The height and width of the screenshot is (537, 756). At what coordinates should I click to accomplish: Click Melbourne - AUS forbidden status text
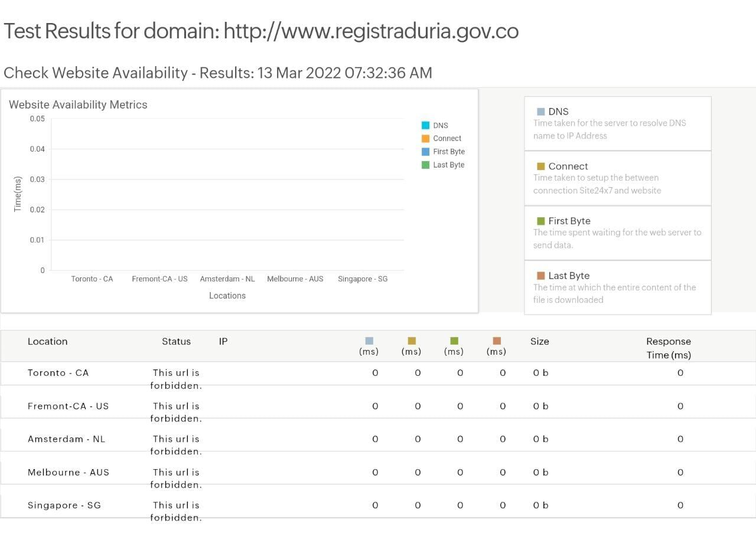pyautogui.click(x=176, y=478)
